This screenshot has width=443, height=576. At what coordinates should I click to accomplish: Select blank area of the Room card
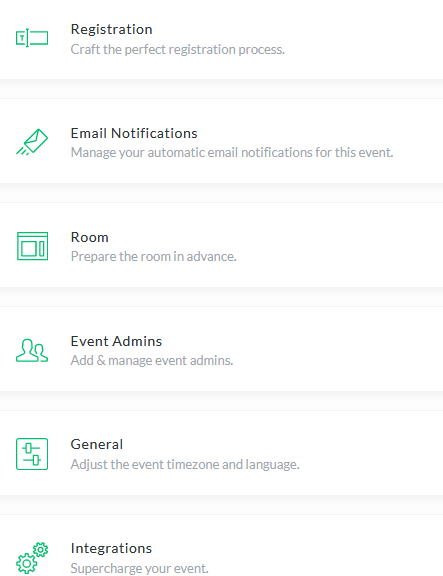coord(338,245)
